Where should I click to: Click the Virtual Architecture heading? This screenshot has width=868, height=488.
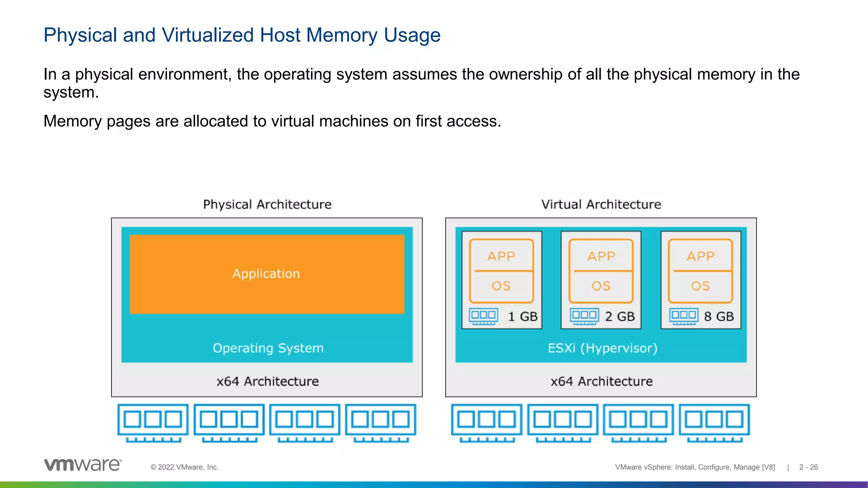[601, 205]
